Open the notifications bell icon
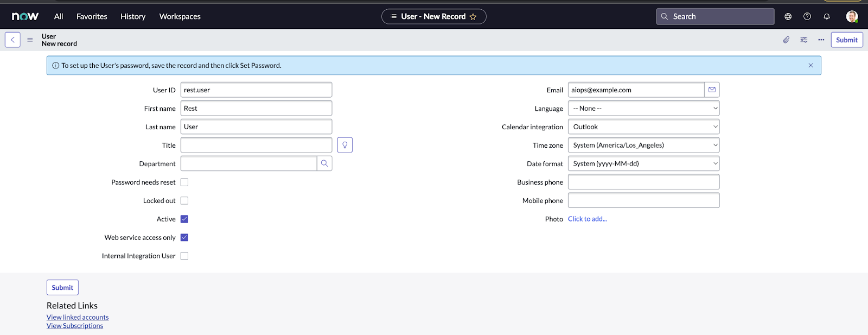This screenshot has height=335, width=868. tap(826, 16)
